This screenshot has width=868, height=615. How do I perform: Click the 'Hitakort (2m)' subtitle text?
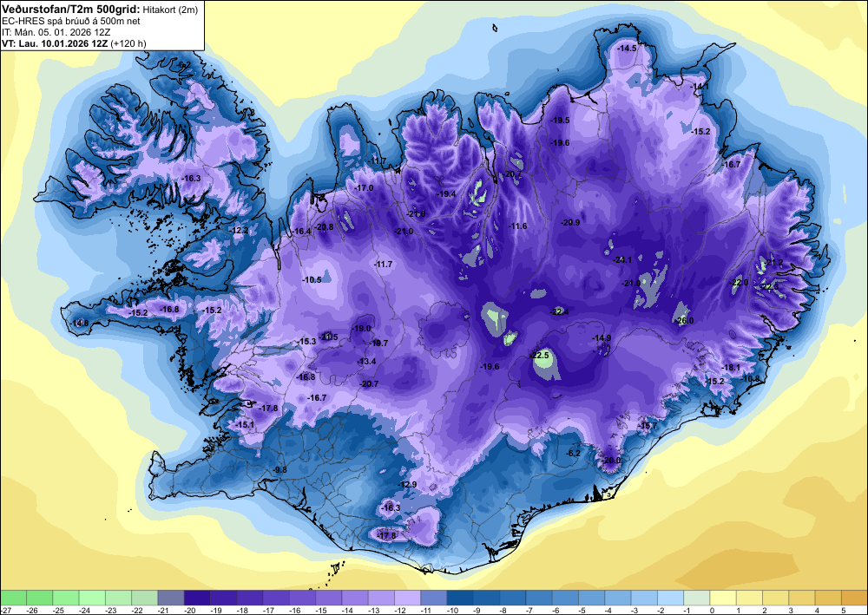click(x=170, y=10)
